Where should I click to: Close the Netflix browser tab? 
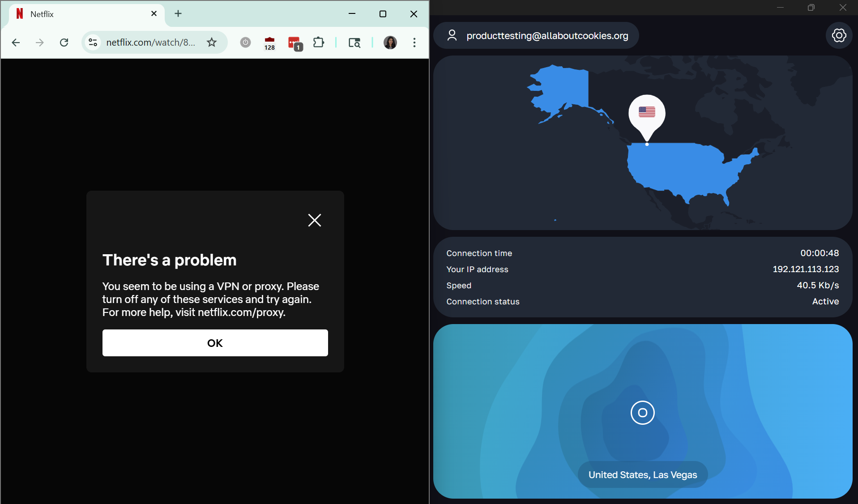pos(154,14)
